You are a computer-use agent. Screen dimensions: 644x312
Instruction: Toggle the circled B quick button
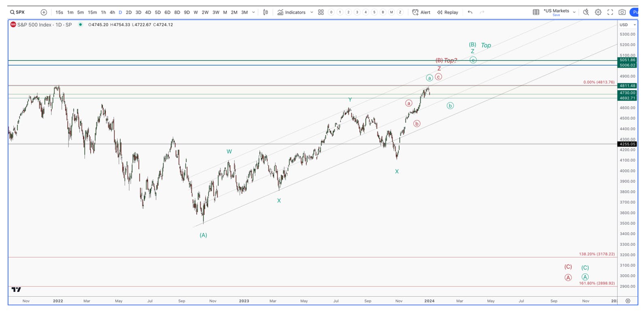(383, 13)
